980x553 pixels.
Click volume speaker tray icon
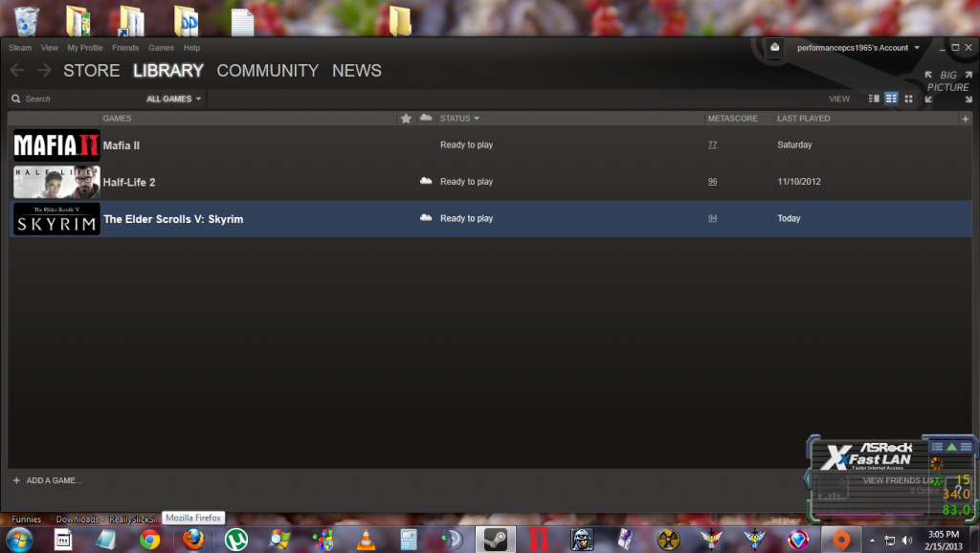pyautogui.click(x=907, y=541)
